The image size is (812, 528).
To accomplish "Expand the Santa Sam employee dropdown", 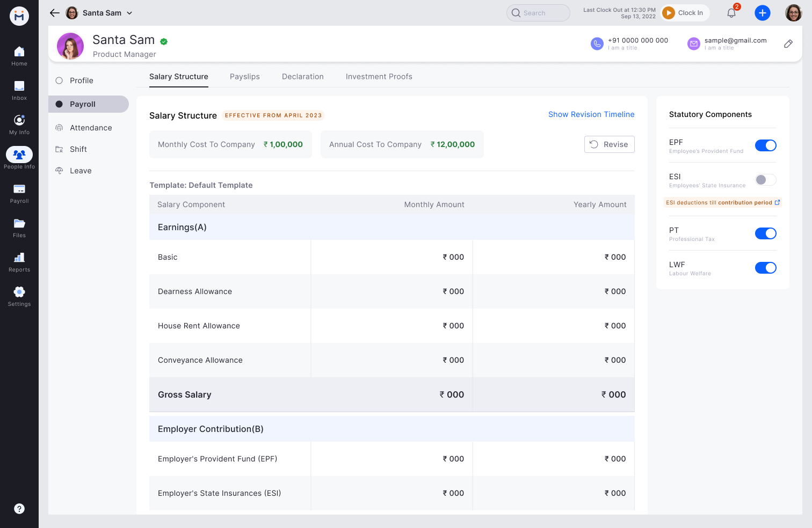I will pyautogui.click(x=129, y=12).
